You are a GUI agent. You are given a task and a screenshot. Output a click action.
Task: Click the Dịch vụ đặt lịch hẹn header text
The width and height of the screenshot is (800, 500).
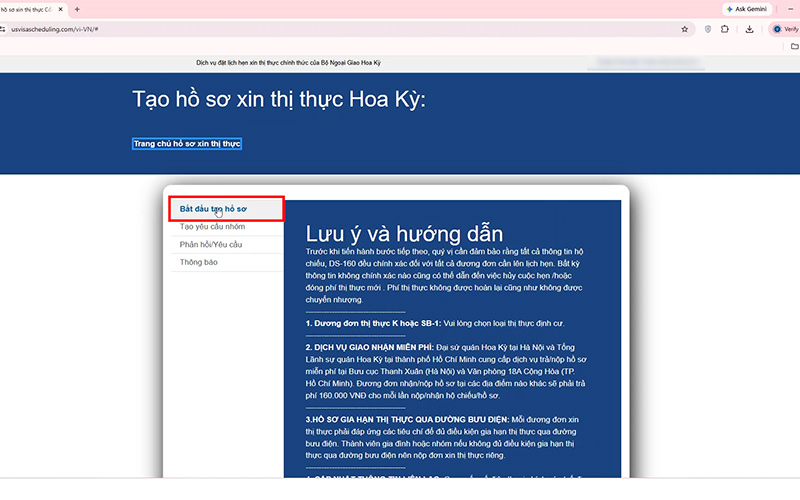tap(288, 63)
